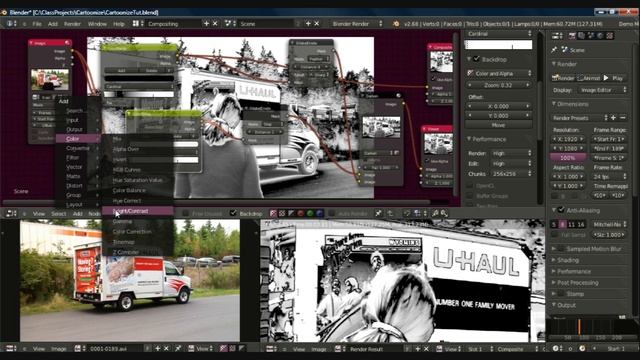The height and width of the screenshot is (360, 640).
Task: Collapse the node editor Performance panel
Action: (469, 139)
